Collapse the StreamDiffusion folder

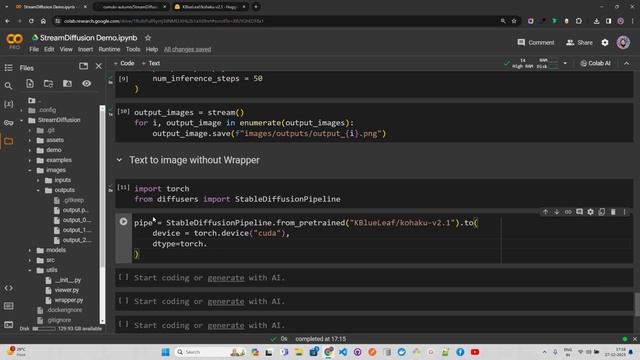click(22, 120)
